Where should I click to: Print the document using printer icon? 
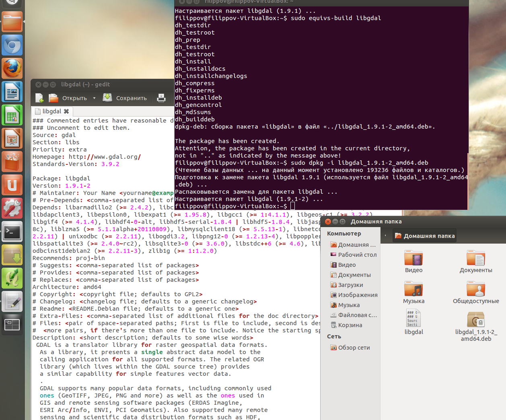click(x=161, y=98)
